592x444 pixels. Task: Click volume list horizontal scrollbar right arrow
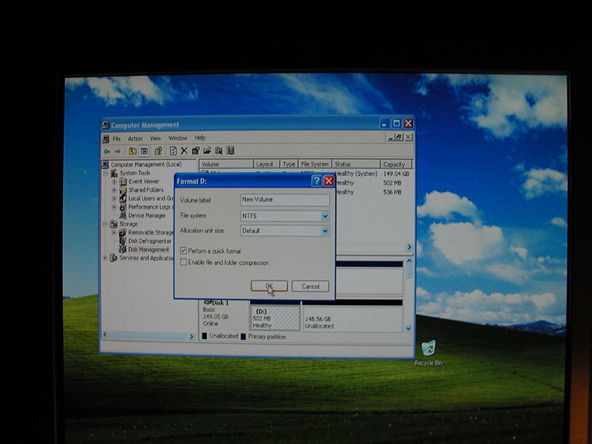tap(409, 247)
